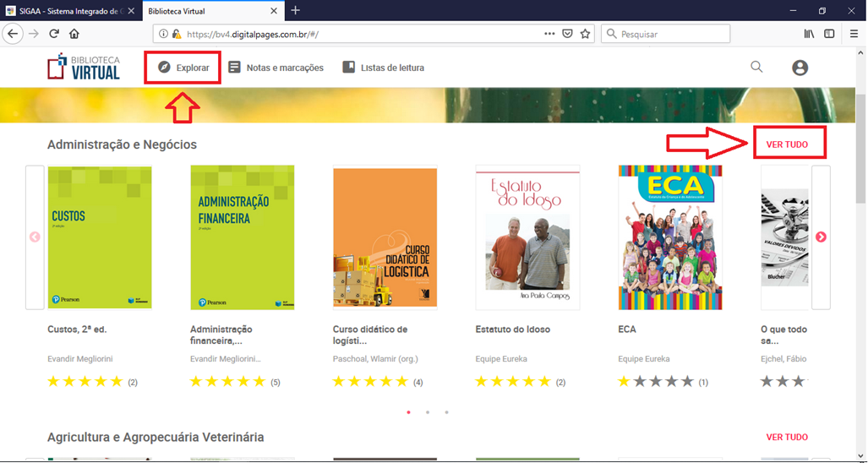Open the Firefox hamburger menu
The width and height of the screenshot is (868, 463).
coord(854,34)
